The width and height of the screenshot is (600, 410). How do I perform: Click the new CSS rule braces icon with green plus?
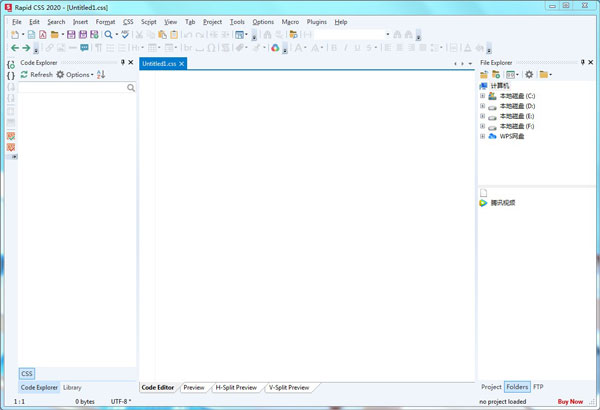(x=11, y=65)
